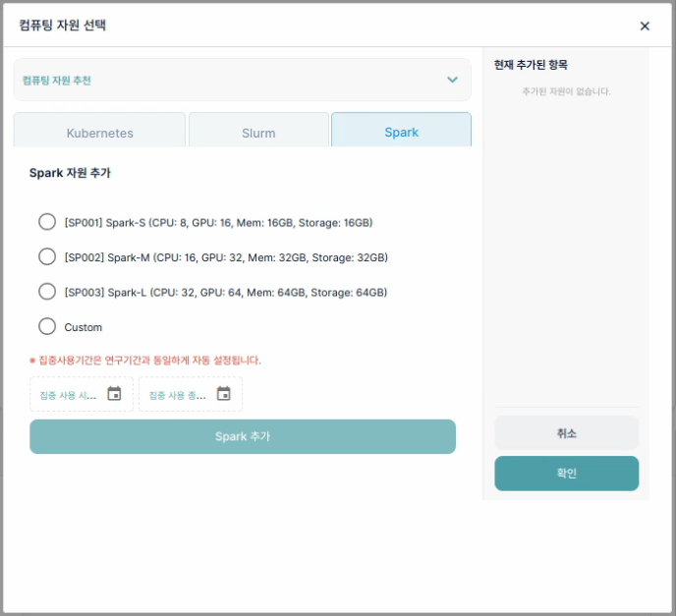Image resolution: width=676 pixels, height=616 pixels.
Task: Click the [SP003] Spark-L specification label
Action: pyautogui.click(x=226, y=293)
